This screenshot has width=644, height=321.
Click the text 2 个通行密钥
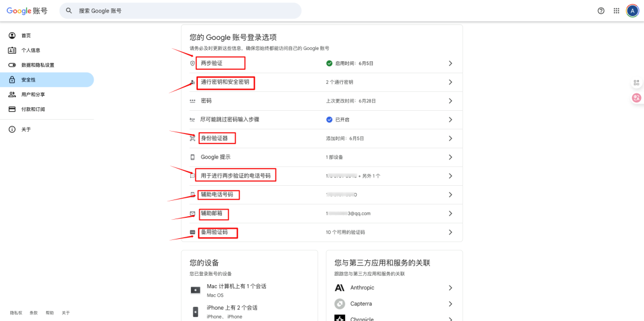(340, 82)
